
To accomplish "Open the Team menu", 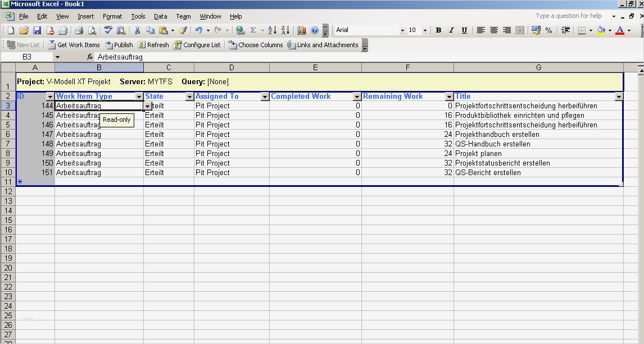I will click(x=183, y=16).
